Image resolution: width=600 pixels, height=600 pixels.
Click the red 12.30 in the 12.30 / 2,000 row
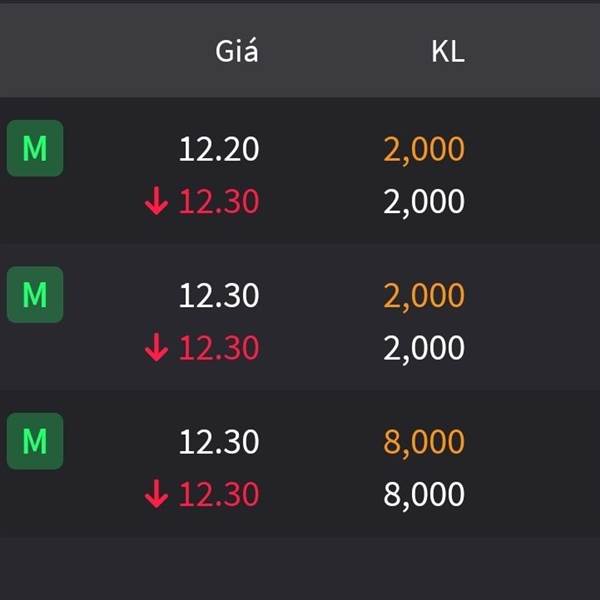click(x=219, y=349)
